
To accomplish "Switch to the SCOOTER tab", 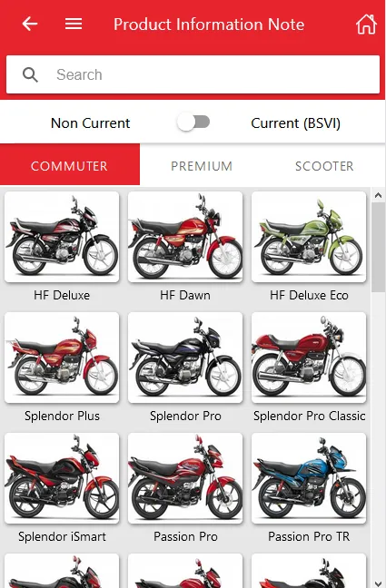I will pyautogui.click(x=324, y=166).
